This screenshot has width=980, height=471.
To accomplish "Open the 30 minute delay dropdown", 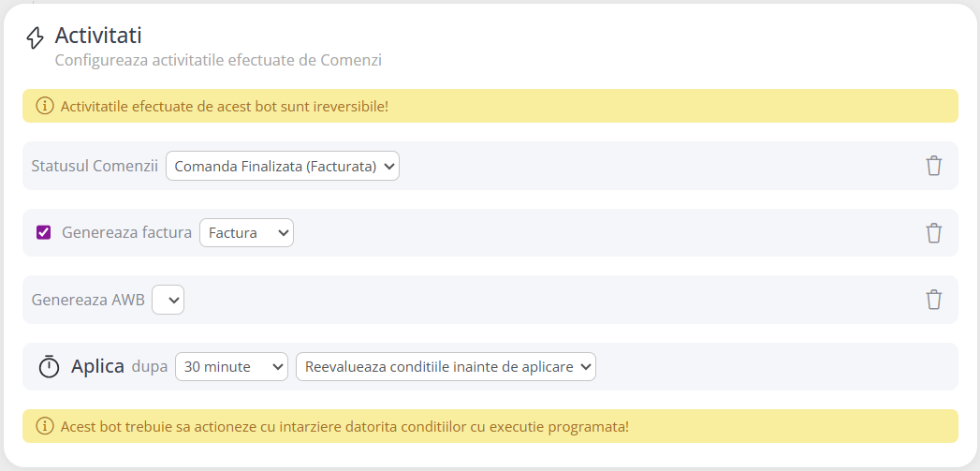I will tap(231, 367).
